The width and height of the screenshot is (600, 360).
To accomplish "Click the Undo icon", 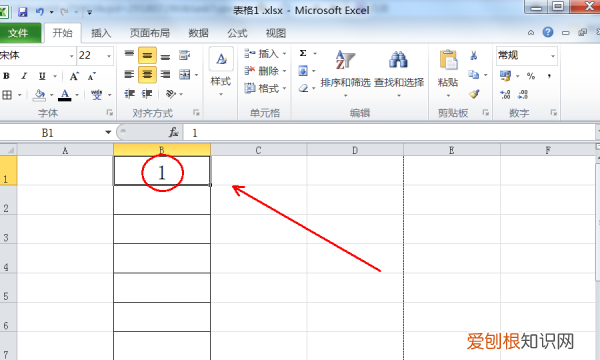I will click(40, 12).
